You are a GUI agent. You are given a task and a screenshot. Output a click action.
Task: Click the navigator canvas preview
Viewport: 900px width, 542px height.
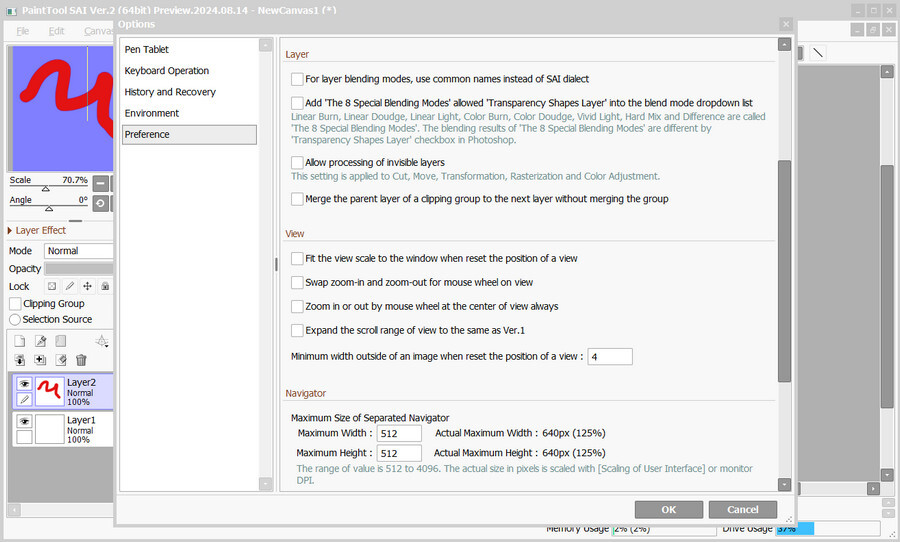pyautogui.click(x=63, y=109)
